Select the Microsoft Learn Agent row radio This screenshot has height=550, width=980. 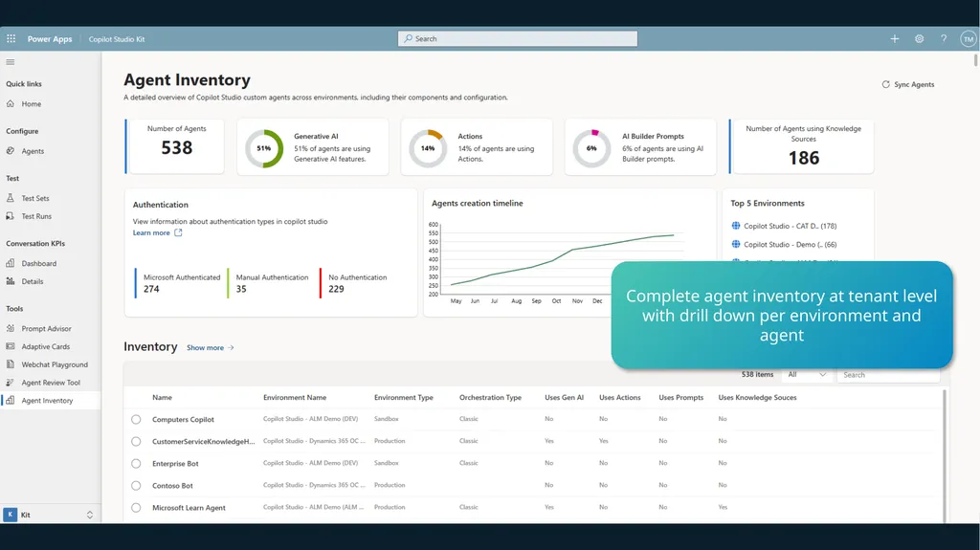tap(136, 508)
